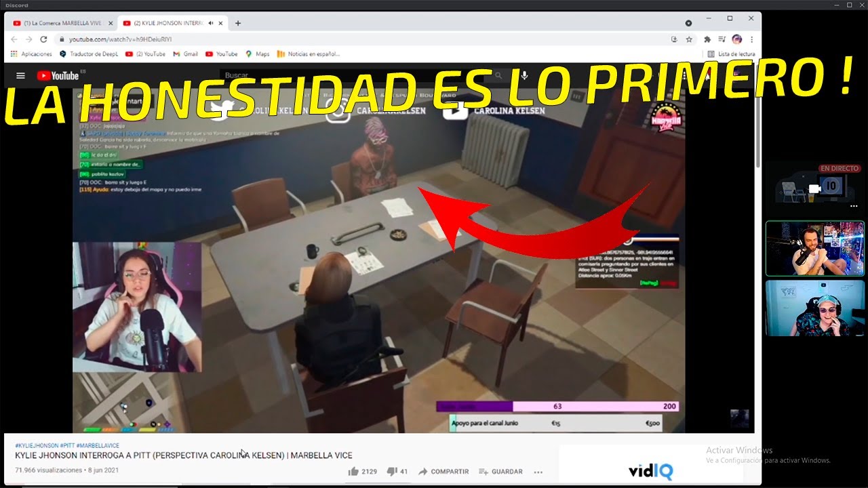The height and width of the screenshot is (488, 868).
Task: Click COMPARTIR share button
Action: point(443,471)
